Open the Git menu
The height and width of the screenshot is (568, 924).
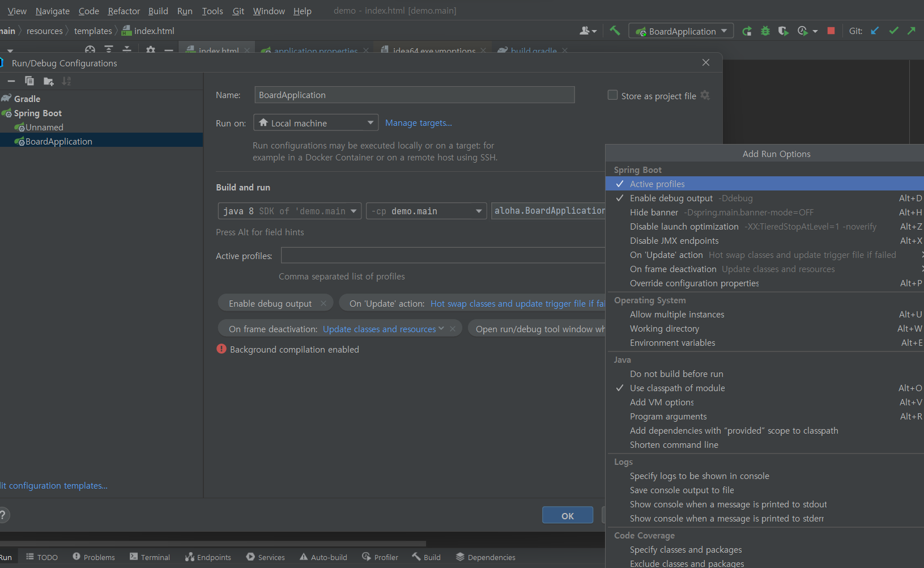pos(239,11)
